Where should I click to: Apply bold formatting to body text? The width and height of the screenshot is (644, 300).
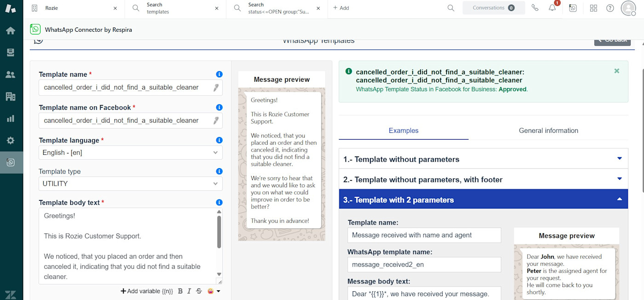click(180, 291)
